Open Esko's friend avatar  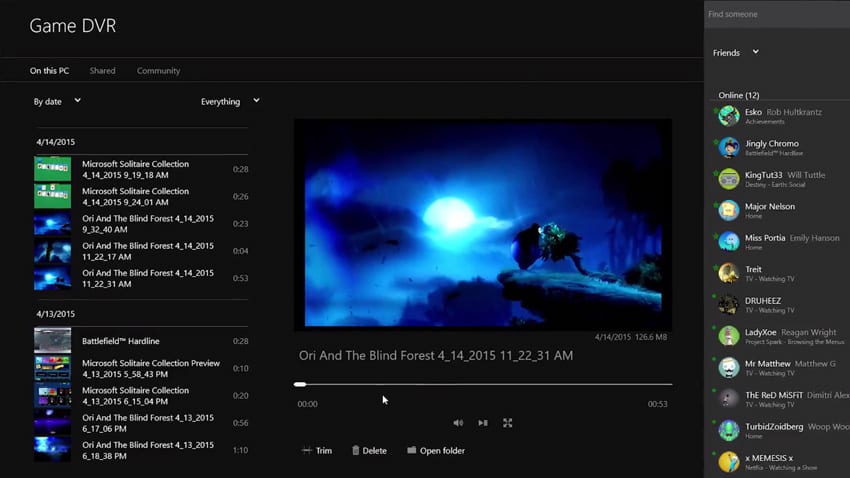(x=729, y=116)
